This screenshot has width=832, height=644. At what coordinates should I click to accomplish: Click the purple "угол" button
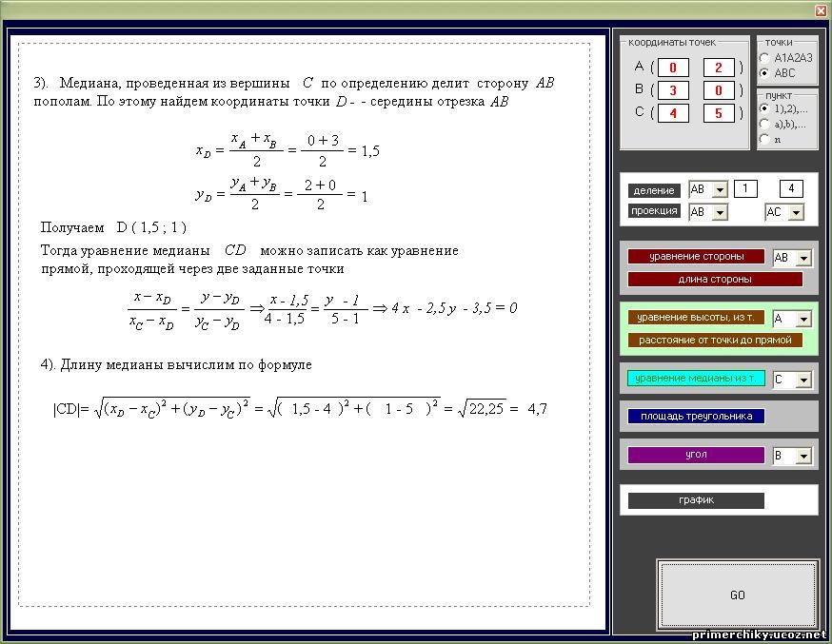coord(696,455)
